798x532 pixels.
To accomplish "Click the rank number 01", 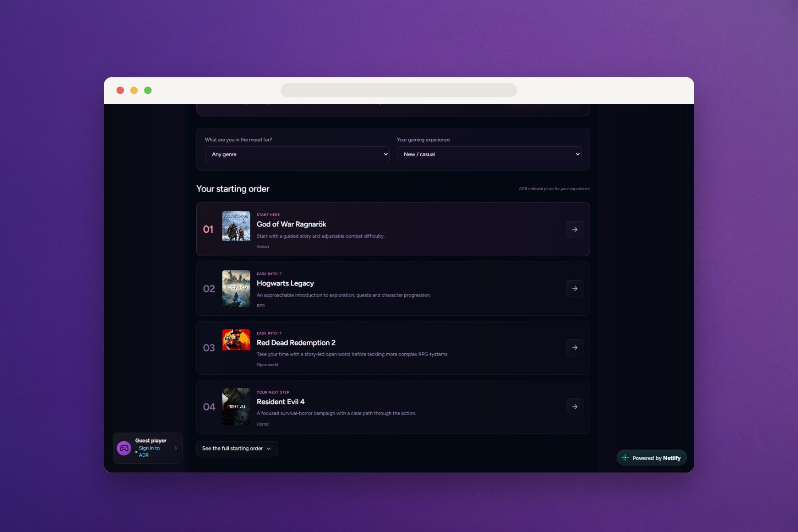I will coord(208,229).
